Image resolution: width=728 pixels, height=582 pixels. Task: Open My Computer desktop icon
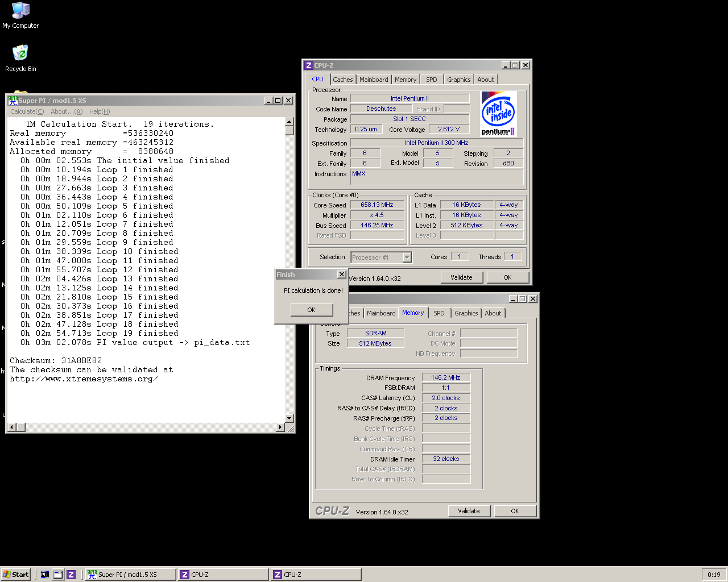[20, 15]
